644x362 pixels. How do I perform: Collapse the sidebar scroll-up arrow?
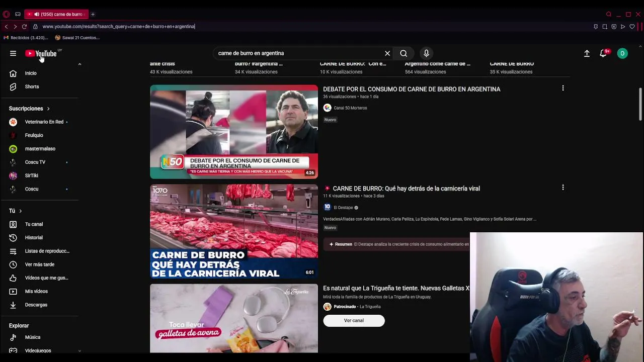(79, 64)
